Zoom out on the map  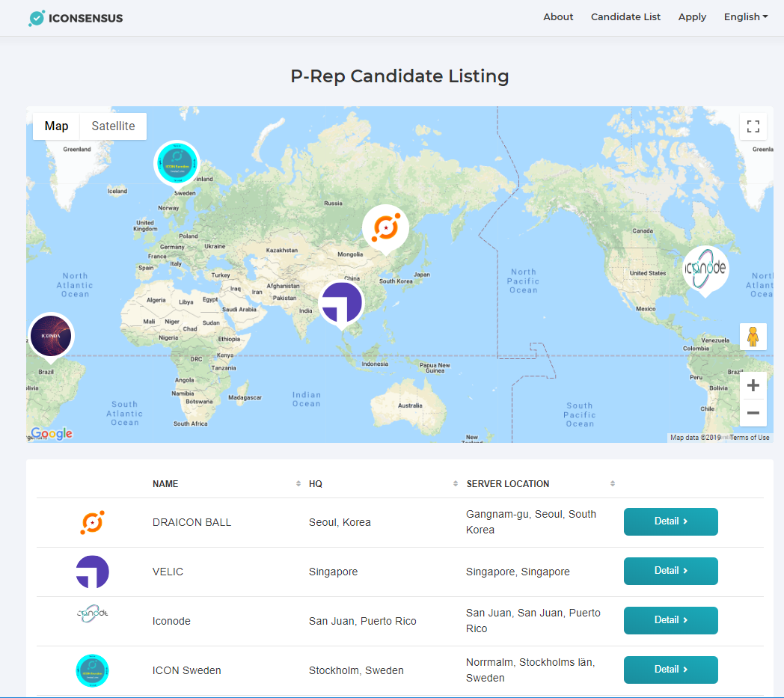[x=753, y=412]
